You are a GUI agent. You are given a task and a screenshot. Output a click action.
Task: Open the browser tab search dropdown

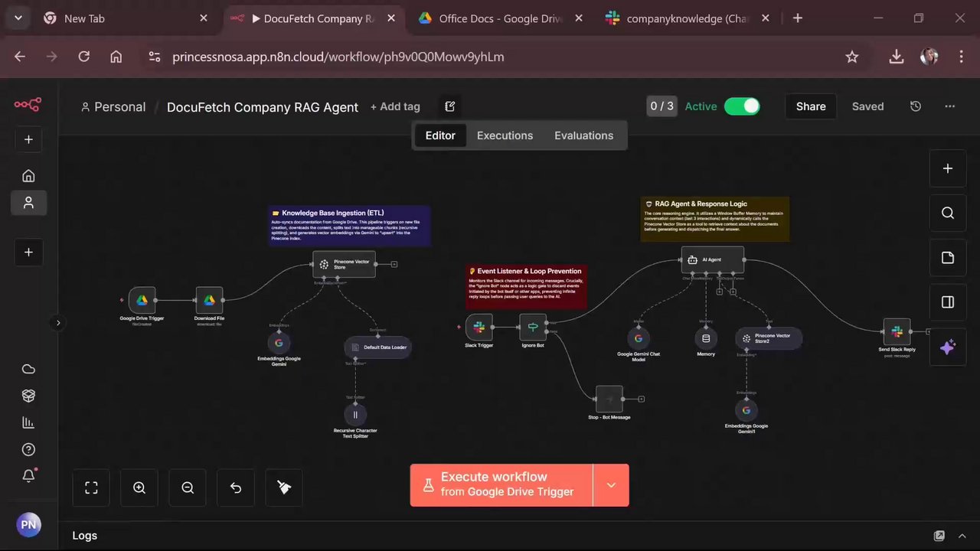tap(18, 18)
